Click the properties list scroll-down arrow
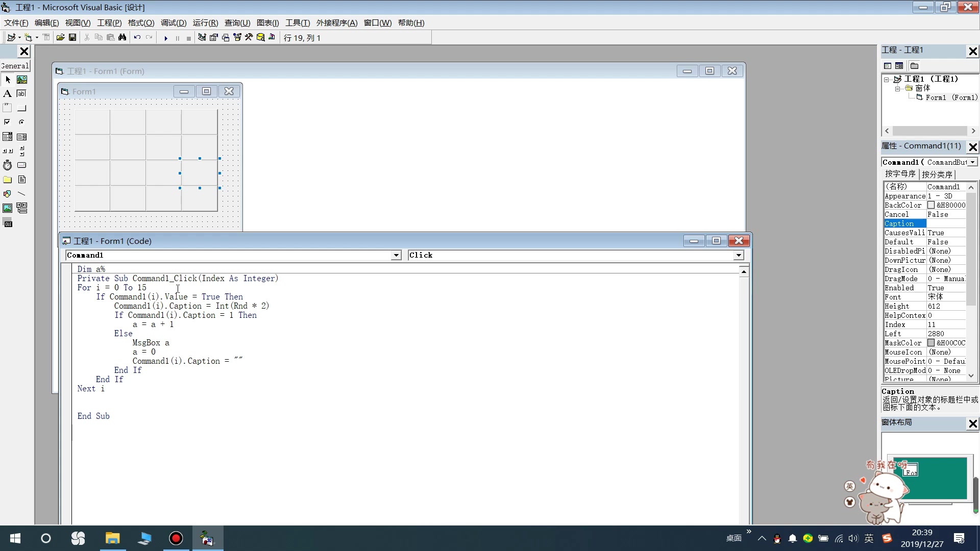Screen dimensions: 980x551 [971, 375]
